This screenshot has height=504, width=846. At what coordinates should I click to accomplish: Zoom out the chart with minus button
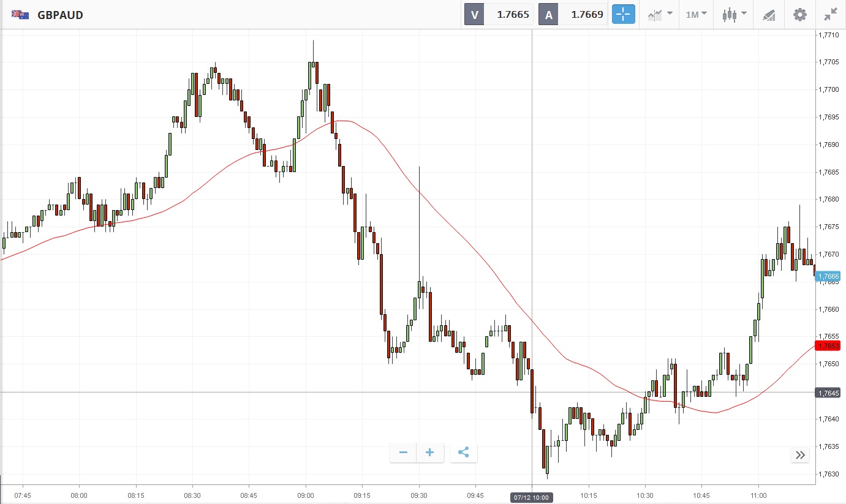click(403, 453)
